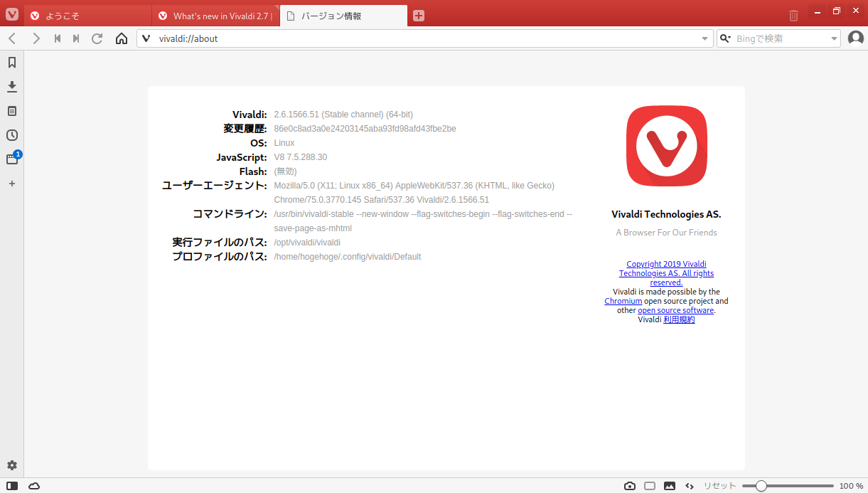Click the V8 7.5.288.30 value
The height and width of the screenshot is (493, 868).
pos(301,157)
